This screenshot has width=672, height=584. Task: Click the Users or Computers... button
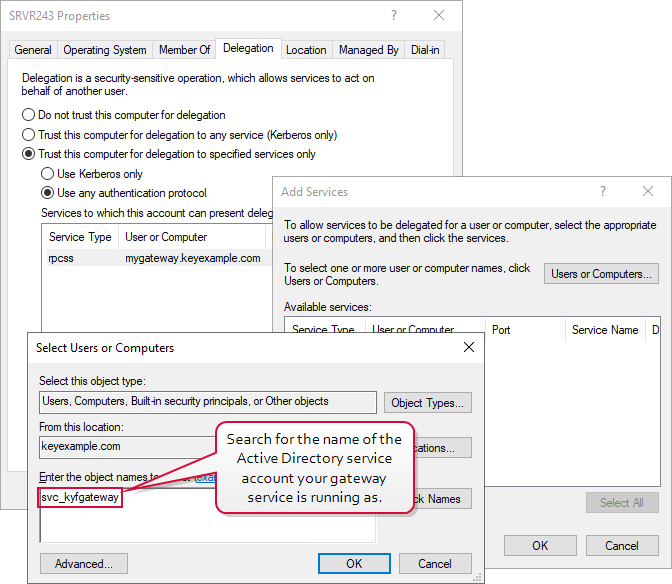click(x=601, y=273)
